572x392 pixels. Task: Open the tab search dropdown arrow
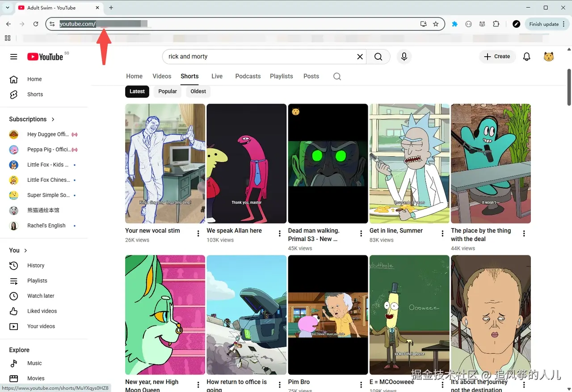point(7,8)
